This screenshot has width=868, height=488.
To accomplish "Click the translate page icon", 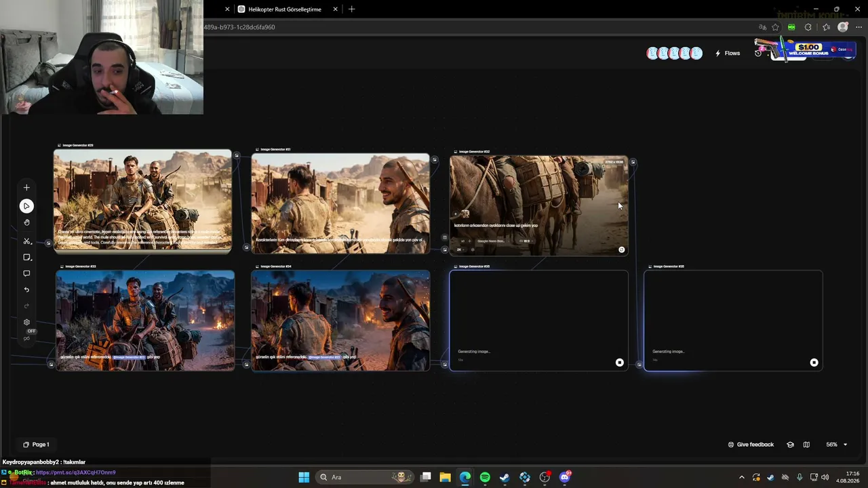I will click(762, 27).
